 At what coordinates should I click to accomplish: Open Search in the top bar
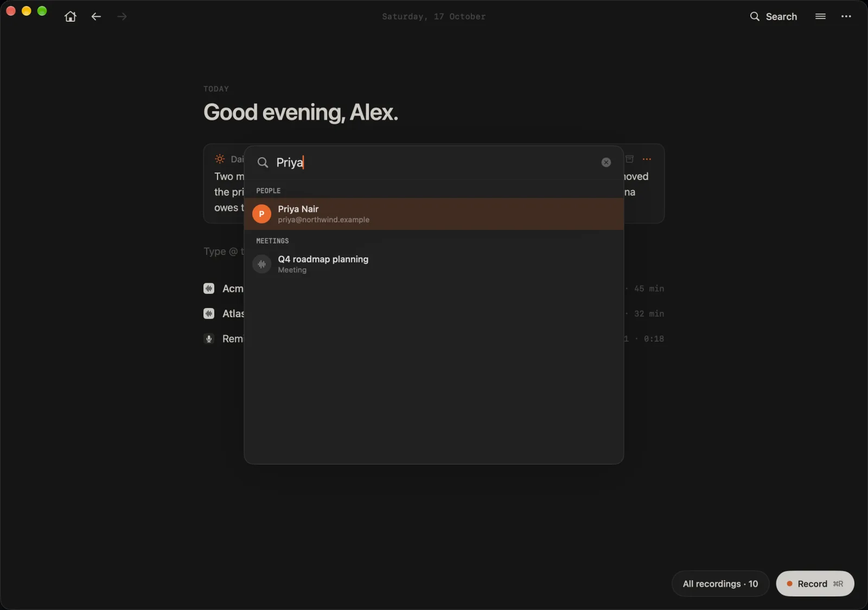(774, 16)
